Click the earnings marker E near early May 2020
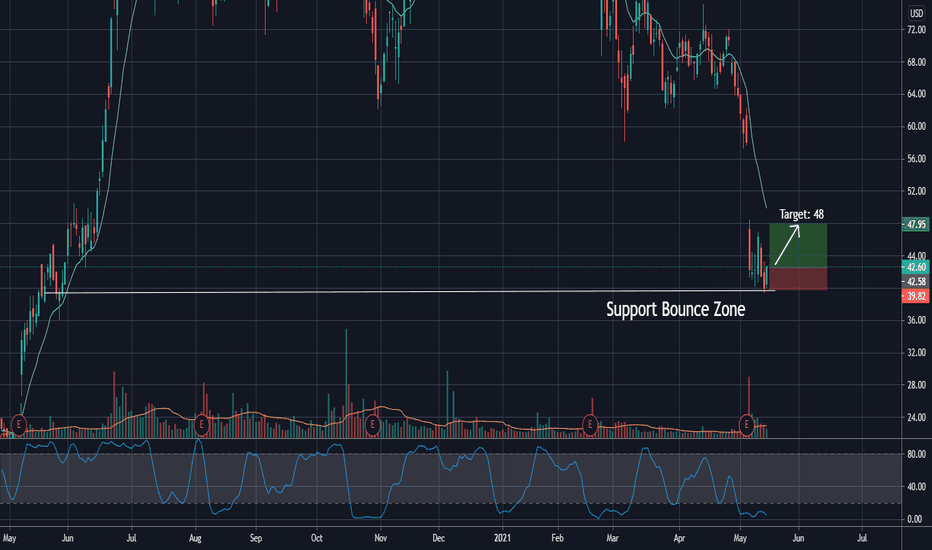 coord(19,425)
